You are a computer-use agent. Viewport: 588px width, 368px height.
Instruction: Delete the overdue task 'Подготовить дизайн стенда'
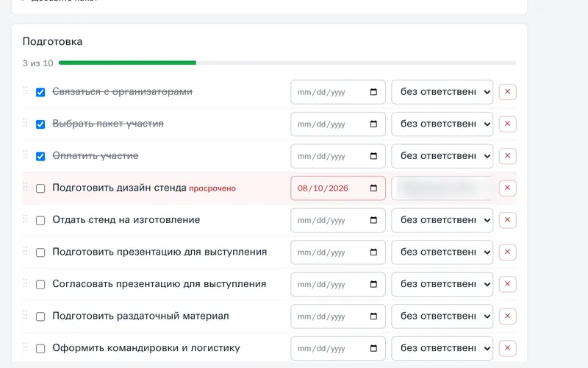point(507,188)
